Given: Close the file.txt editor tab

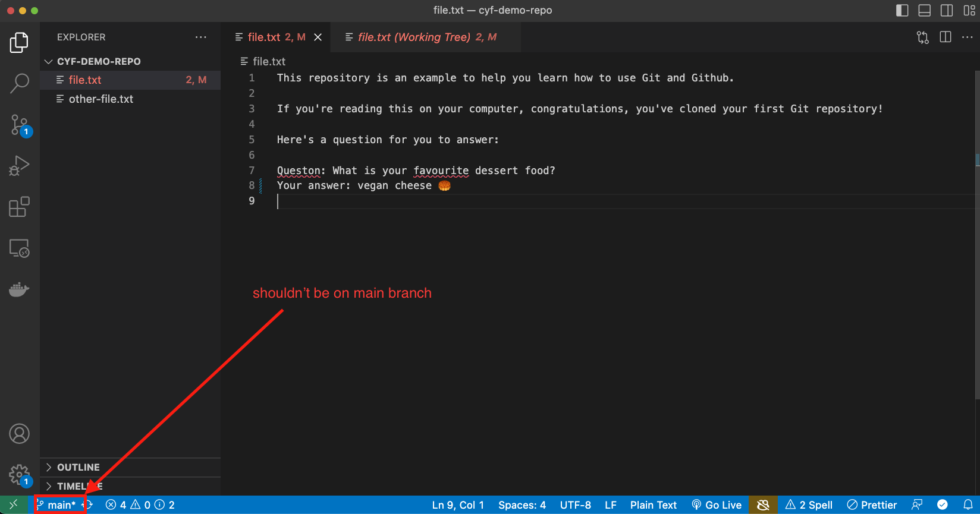Looking at the screenshot, I should [x=318, y=37].
